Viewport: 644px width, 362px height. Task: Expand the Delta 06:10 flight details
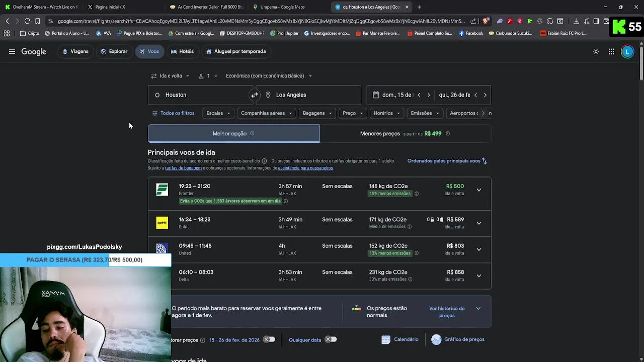tap(479, 276)
